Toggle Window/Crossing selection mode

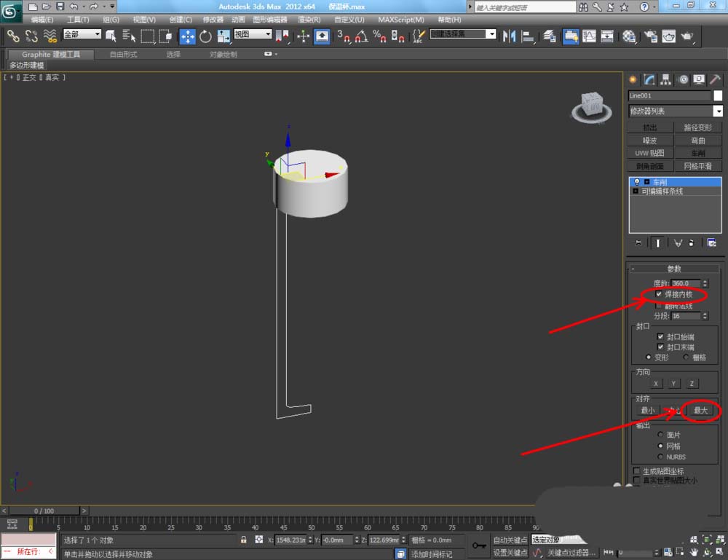pyautogui.click(x=166, y=36)
